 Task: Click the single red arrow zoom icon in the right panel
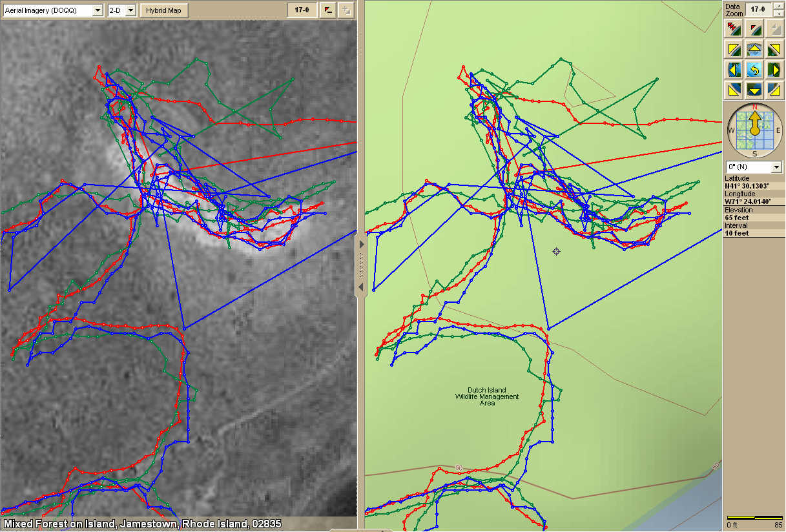tap(753, 28)
